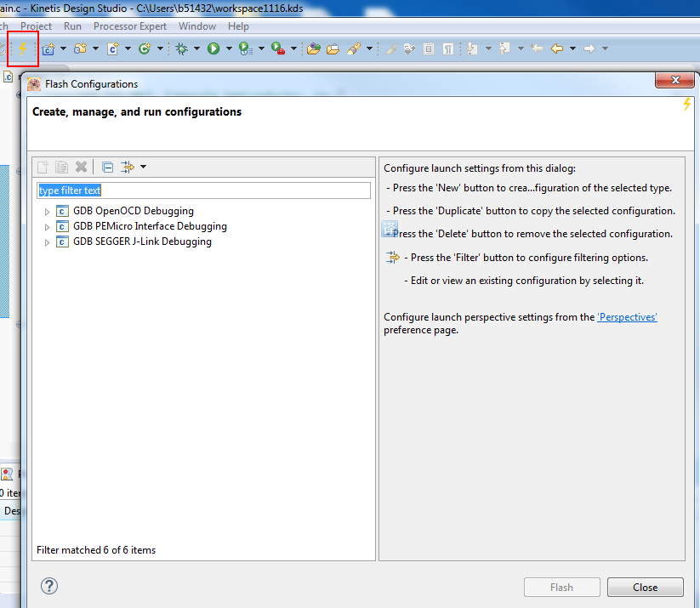Click the Delete launch configuration X icon
This screenshot has width=700, height=608.
pyautogui.click(x=82, y=167)
